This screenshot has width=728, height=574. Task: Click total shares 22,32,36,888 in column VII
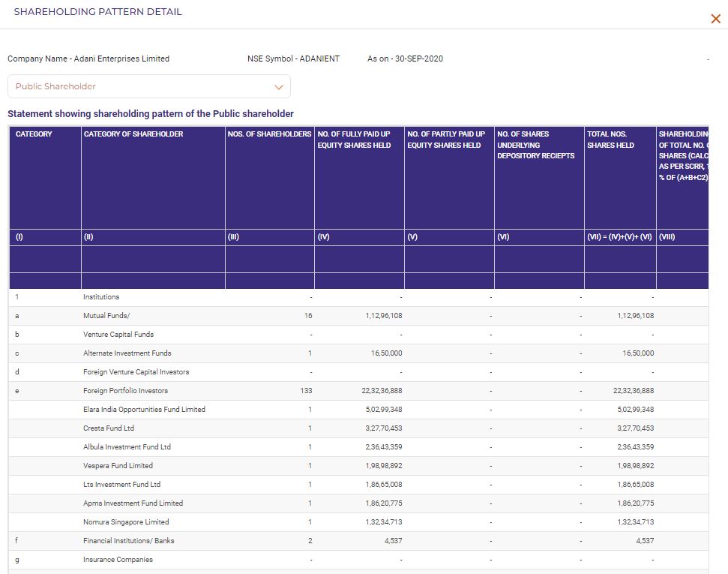pos(634,391)
